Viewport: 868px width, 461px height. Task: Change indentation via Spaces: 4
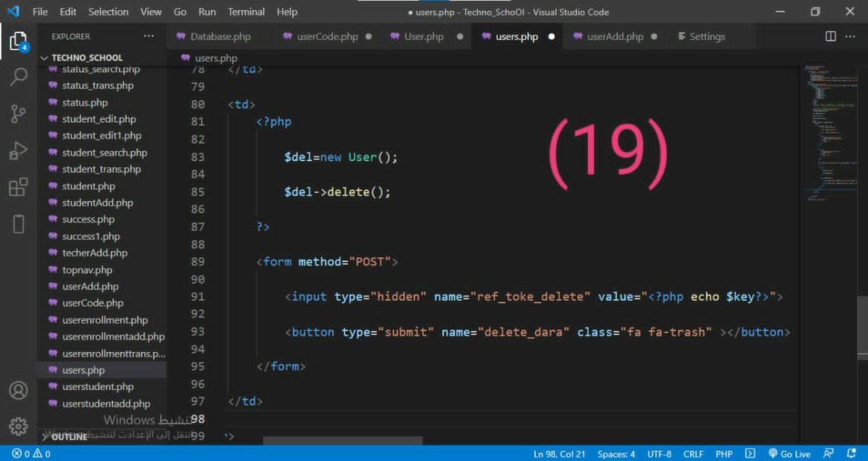(616, 454)
